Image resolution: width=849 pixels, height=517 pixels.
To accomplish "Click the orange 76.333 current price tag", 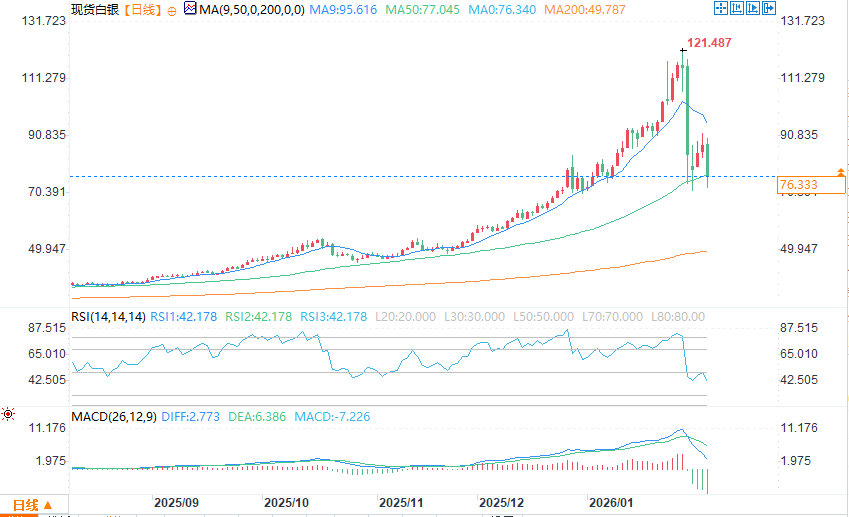I will 811,185.
